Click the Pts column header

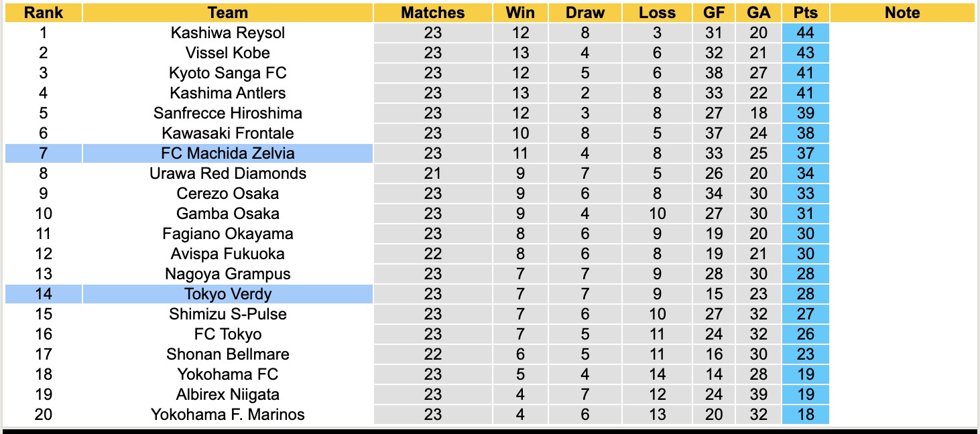click(805, 13)
